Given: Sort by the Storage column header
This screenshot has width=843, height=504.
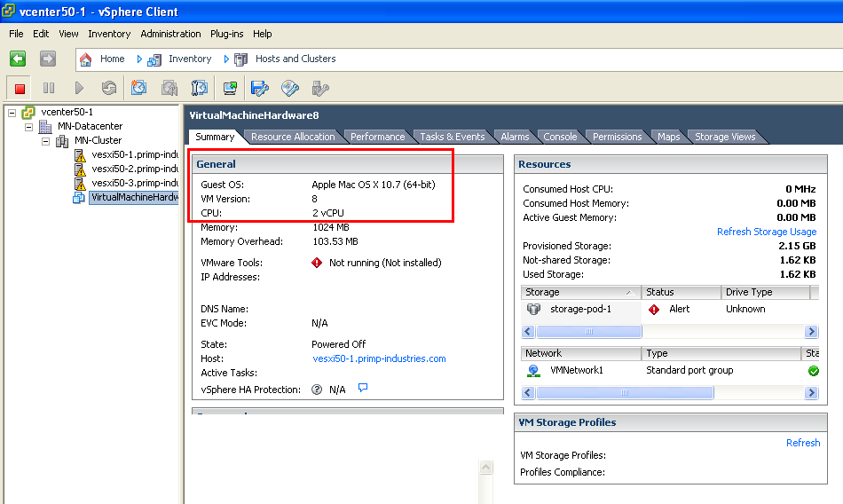Looking at the screenshot, I should [x=580, y=292].
